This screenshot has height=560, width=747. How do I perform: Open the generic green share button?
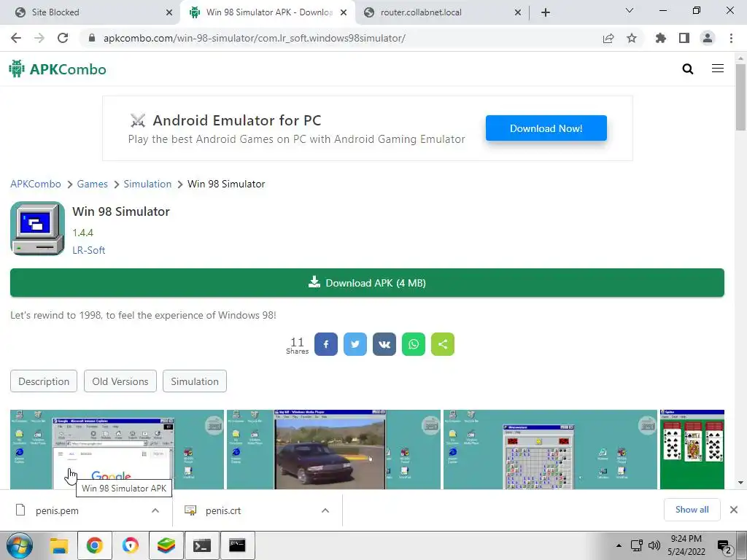pos(443,344)
